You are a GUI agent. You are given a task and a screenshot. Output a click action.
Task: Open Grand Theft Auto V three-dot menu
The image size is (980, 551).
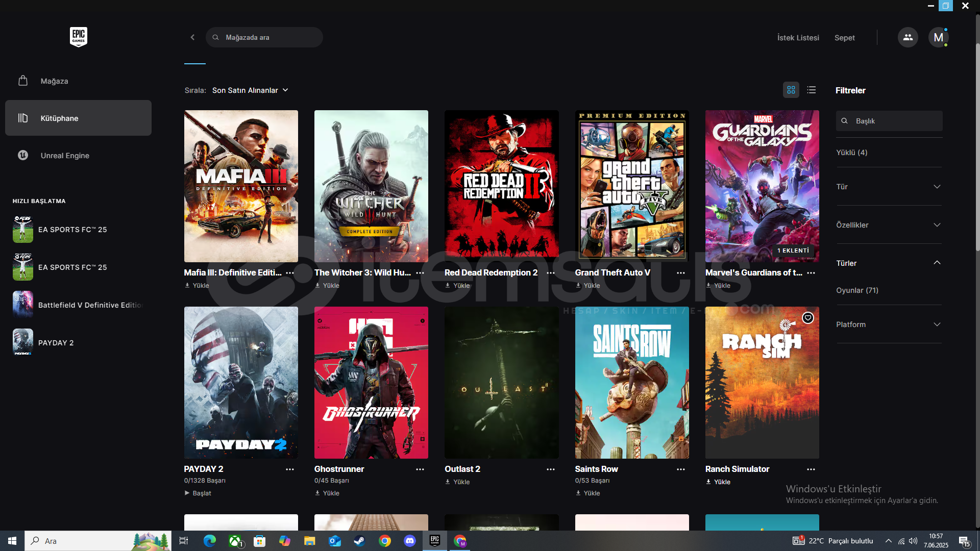pyautogui.click(x=681, y=273)
